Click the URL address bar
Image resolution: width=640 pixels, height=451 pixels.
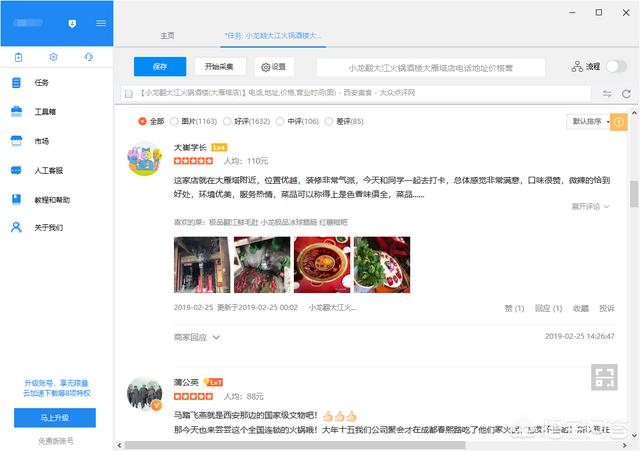click(x=356, y=93)
